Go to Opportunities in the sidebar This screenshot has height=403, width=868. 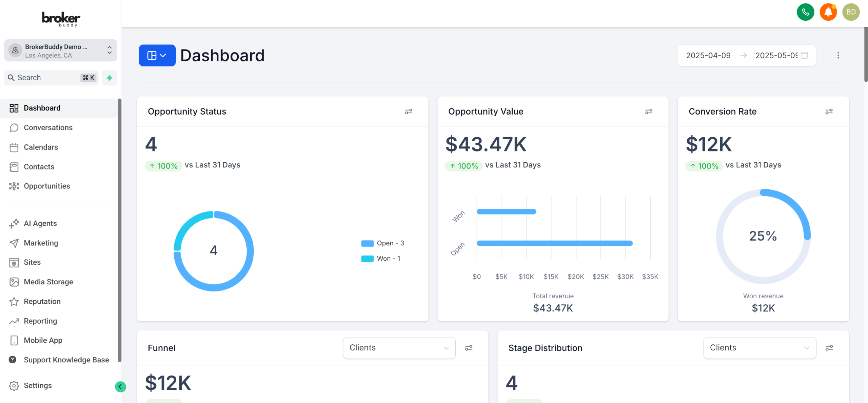[47, 186]
